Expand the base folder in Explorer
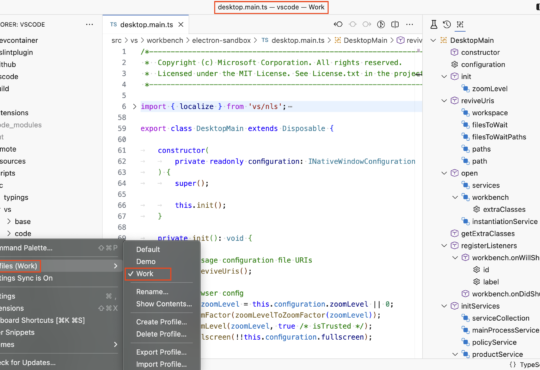540x370 pixels. coord(9,222)
